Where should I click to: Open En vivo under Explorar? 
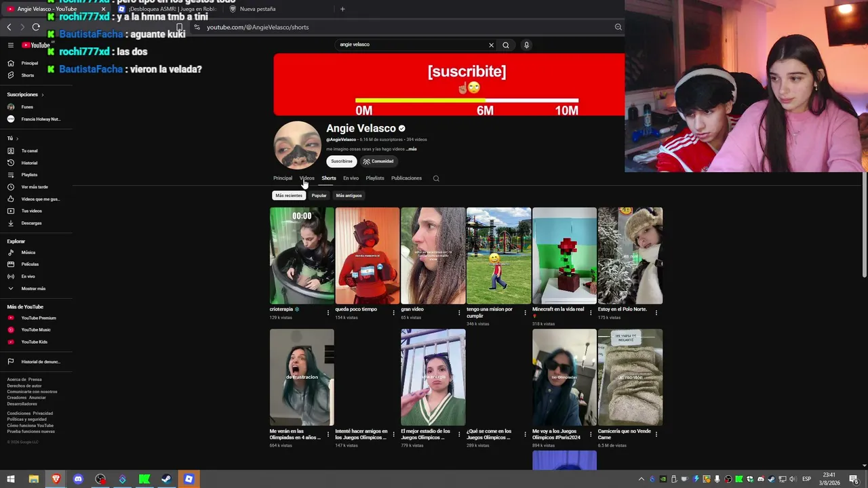(x=28, y=277)
